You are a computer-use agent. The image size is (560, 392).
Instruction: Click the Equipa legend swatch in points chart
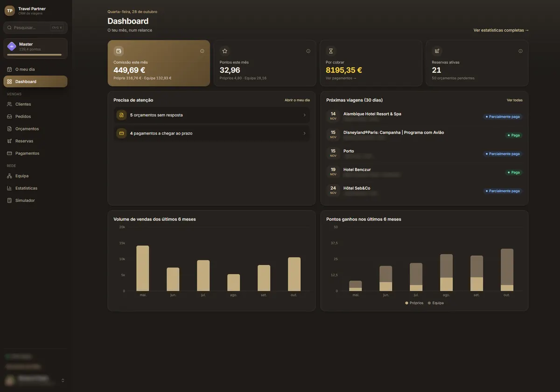429,303
